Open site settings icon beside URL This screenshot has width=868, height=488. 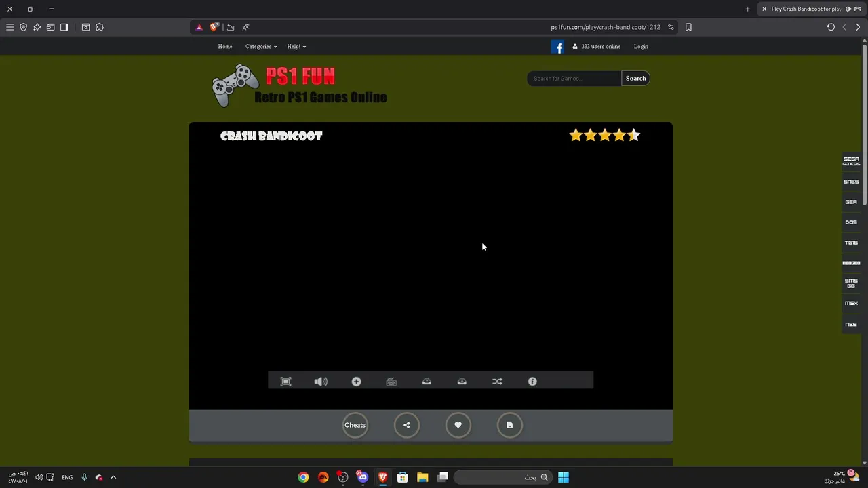(671, 27)
